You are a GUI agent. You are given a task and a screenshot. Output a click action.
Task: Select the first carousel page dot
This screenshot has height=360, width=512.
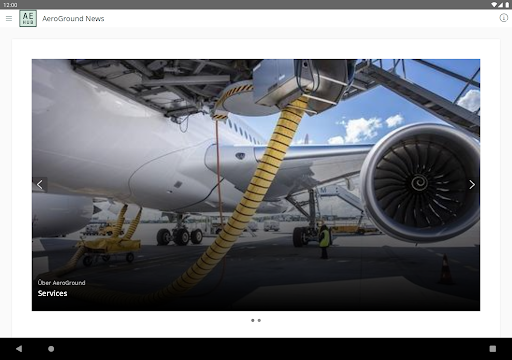[x=253, y=320]
